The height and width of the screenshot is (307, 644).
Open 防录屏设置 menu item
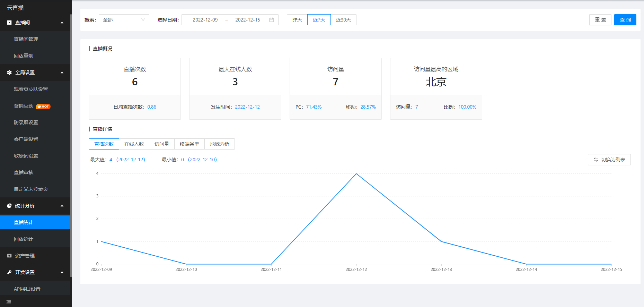coord(35,122)
